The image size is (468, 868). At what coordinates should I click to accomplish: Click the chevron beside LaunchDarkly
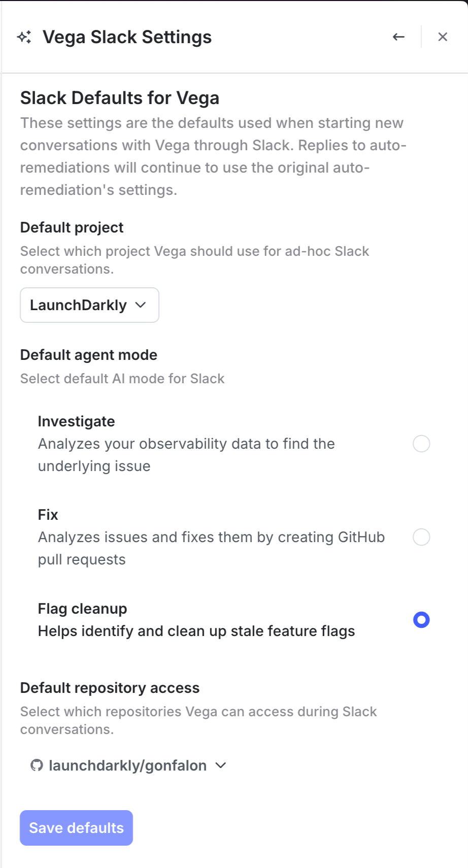coord(141,305)
